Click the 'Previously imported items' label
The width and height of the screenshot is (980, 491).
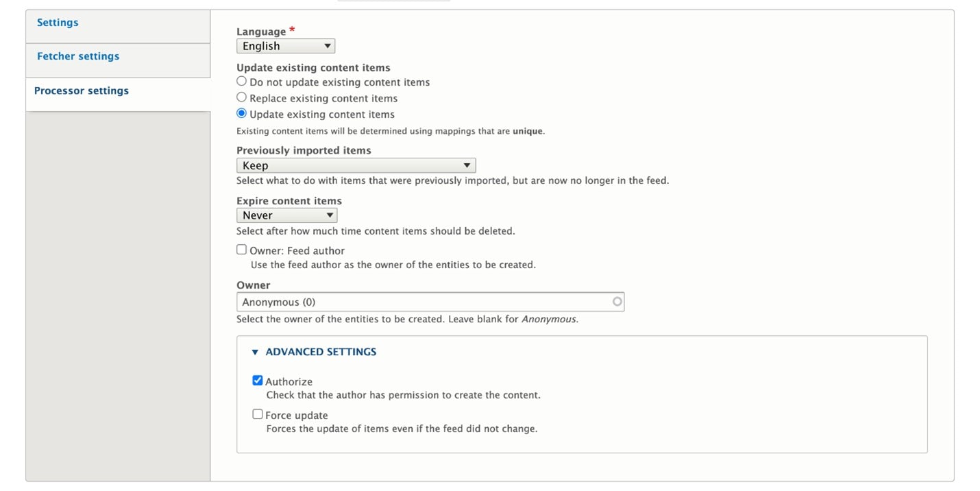(304, 150)
